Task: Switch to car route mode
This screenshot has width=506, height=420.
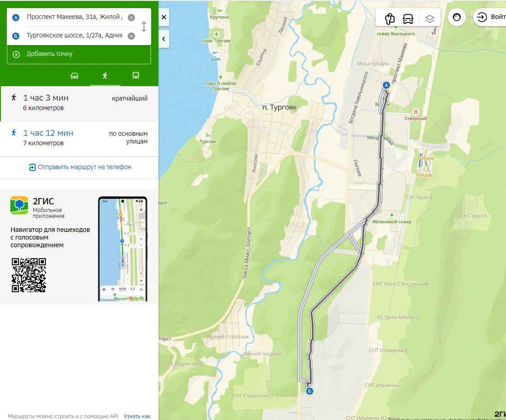Action: [x=74, y=75]
